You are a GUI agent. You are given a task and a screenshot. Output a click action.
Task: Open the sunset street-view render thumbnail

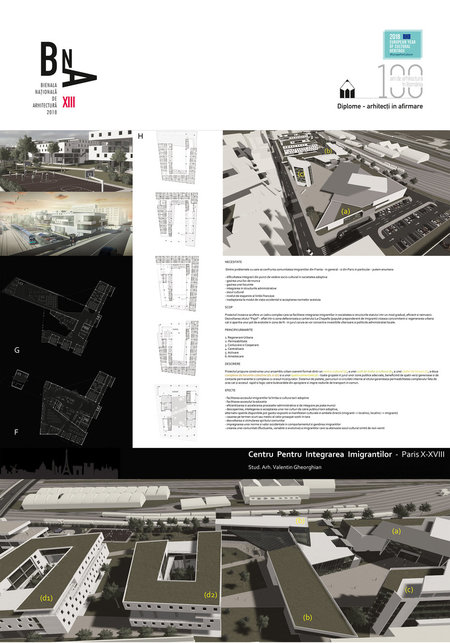(x=66, y=224)
